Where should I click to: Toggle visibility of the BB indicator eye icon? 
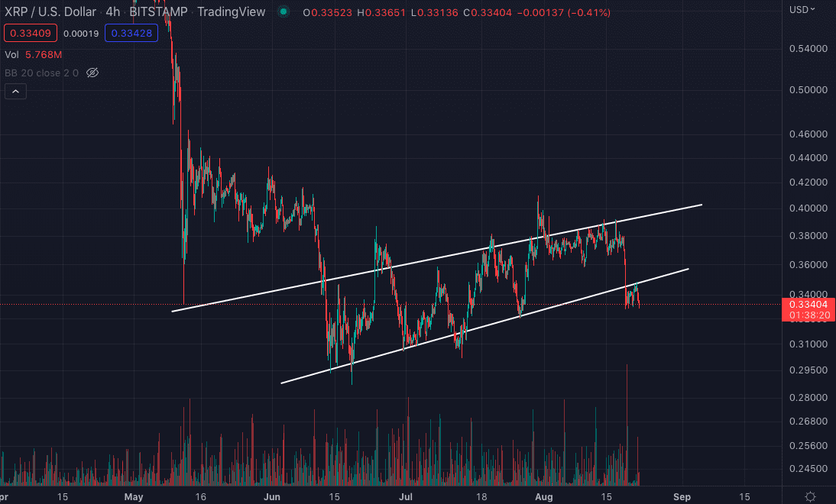(x=92, y=73)
